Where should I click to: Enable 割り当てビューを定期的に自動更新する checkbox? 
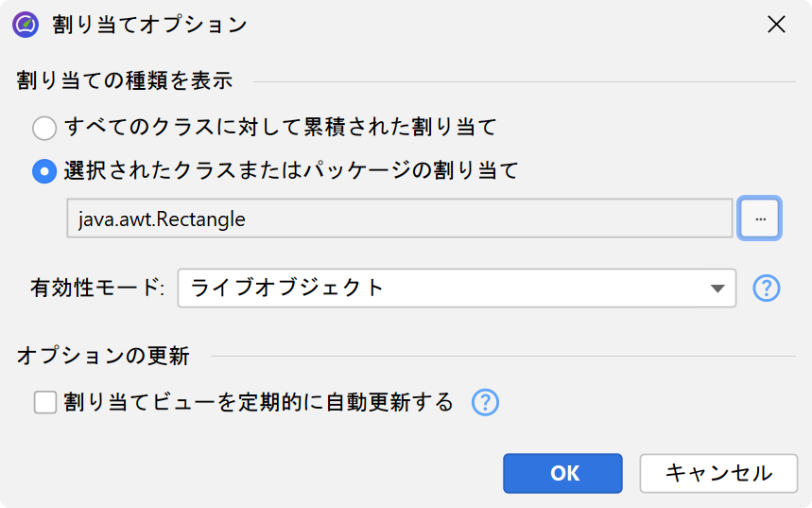point(45,403)
